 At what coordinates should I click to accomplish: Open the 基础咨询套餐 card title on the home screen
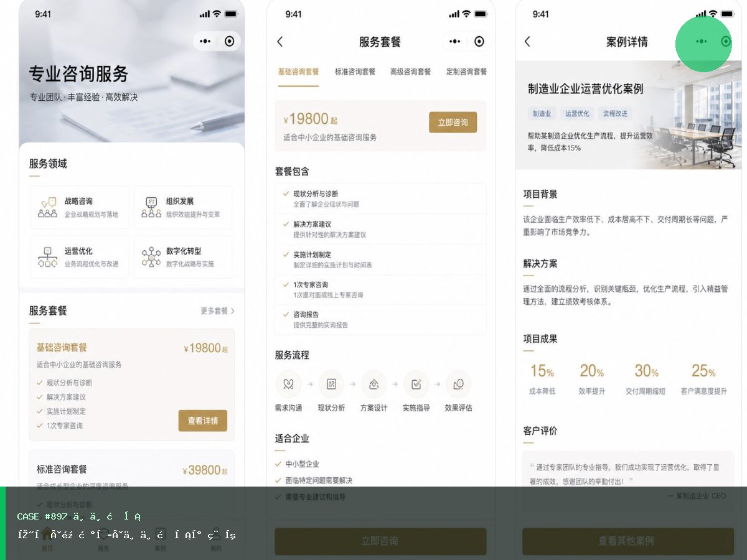coord(62,347)
